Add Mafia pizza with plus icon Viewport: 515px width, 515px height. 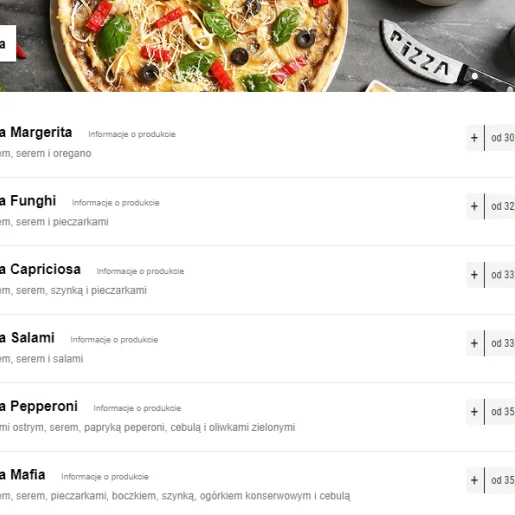[474, 480]
